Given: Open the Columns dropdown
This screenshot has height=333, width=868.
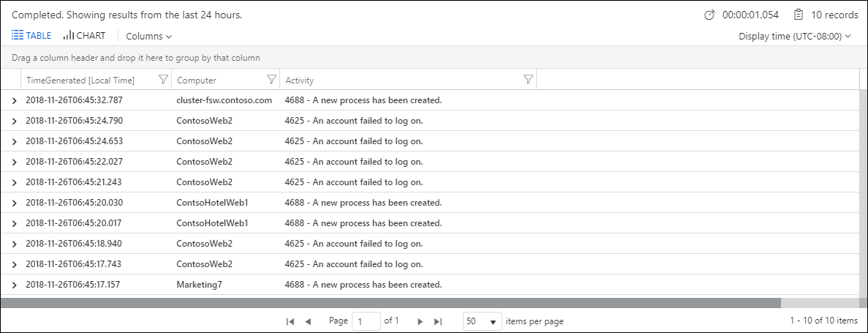Looking at the screenshot, I should coord(148,36).
